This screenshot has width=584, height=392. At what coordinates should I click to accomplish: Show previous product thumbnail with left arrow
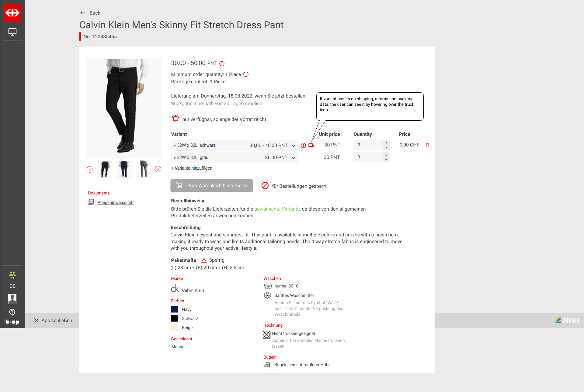pyautogui.click(x=90, y=169)
